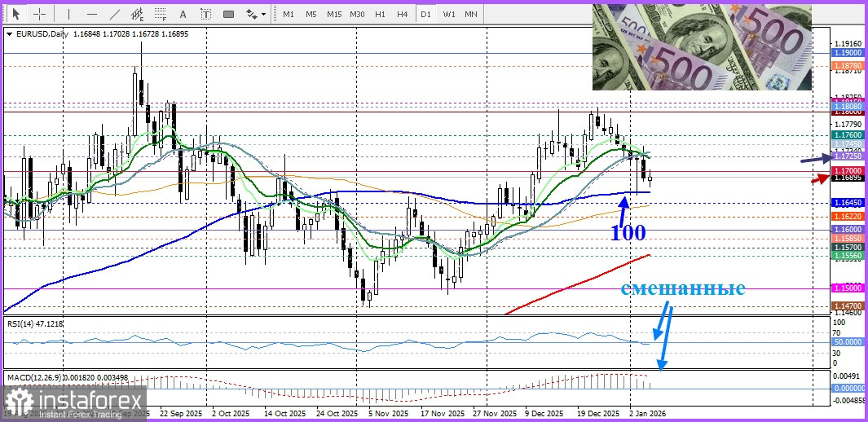Click the 1.15700 price level label
This screenshot has height=422, width=868.
pos(848,247)
